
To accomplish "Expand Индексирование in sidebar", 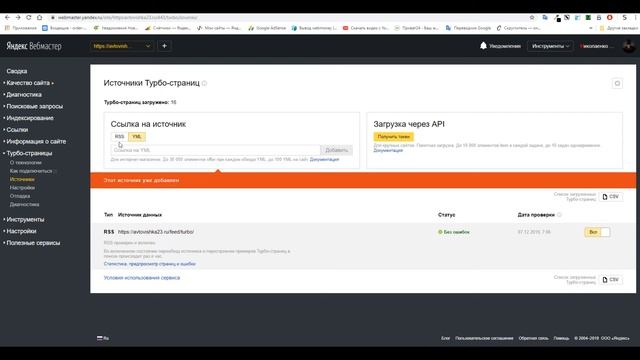I will pos(29,118).
